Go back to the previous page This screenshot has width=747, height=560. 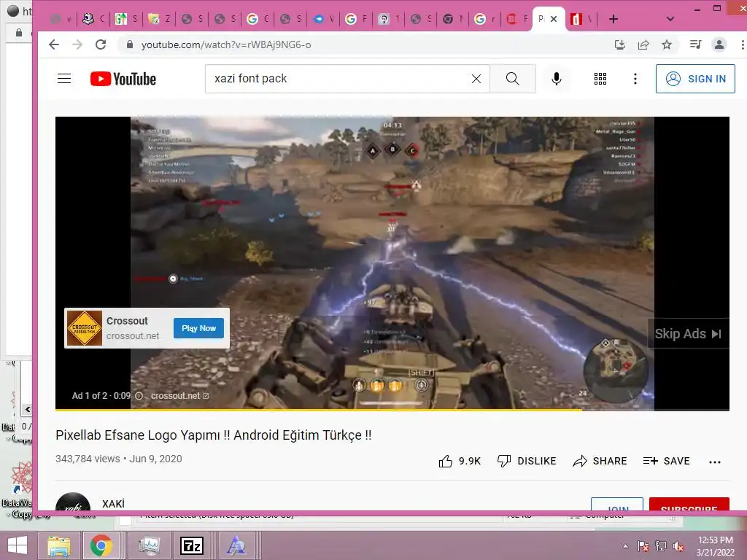click(54, 44)
